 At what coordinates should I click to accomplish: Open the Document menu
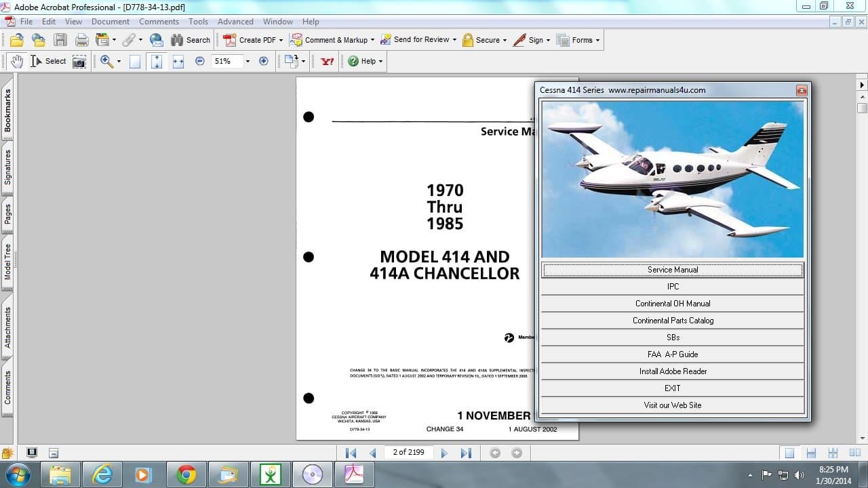110,21
